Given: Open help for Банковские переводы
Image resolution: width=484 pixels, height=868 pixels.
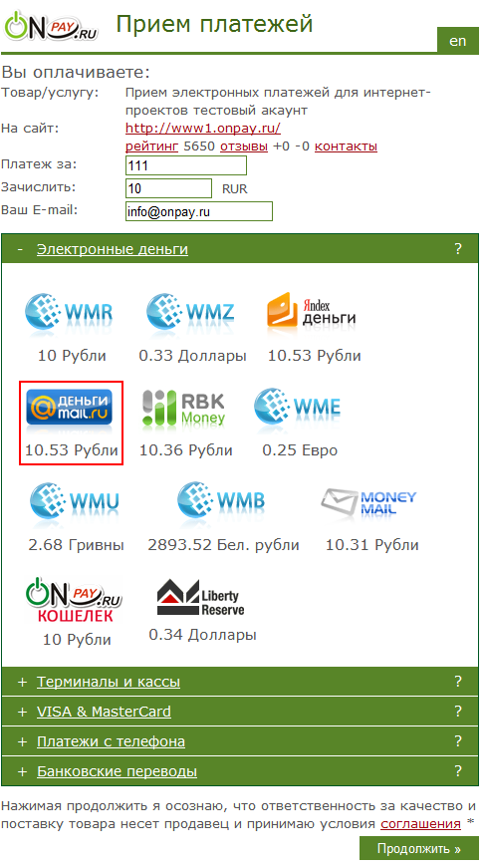Looking at the screenshot, I should (x=458, y=770).
